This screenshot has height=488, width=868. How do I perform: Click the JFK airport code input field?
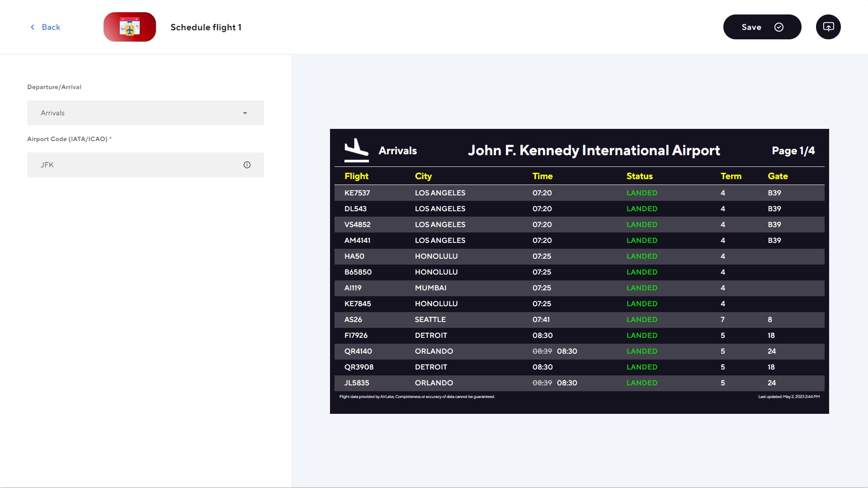click(x=136, y=165)
